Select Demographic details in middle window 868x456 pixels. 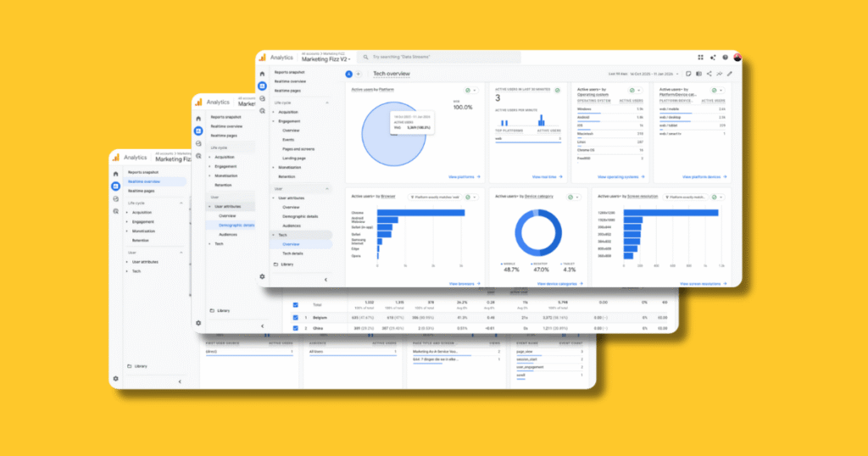click(x=236, y=225)
